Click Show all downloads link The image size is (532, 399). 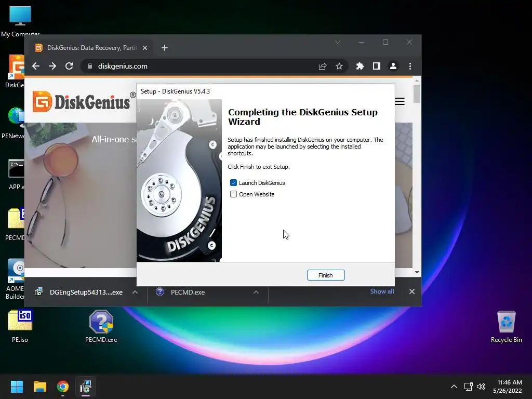(382, 291)
